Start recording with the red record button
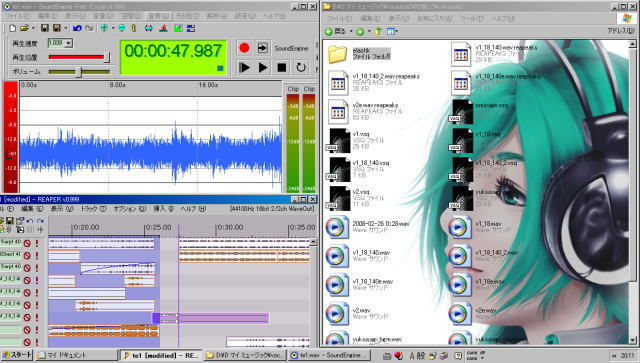This screenshot has width=640, height=363. point(244,48)
